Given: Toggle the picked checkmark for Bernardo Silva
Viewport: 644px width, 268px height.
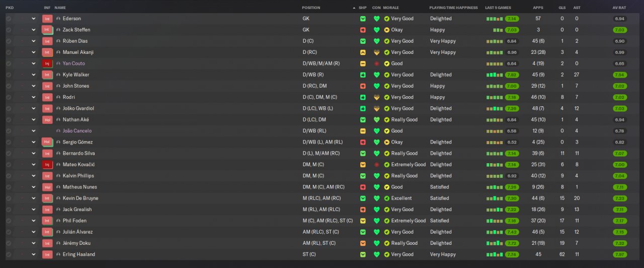Looking at the screenshot, I should [9, 153].
